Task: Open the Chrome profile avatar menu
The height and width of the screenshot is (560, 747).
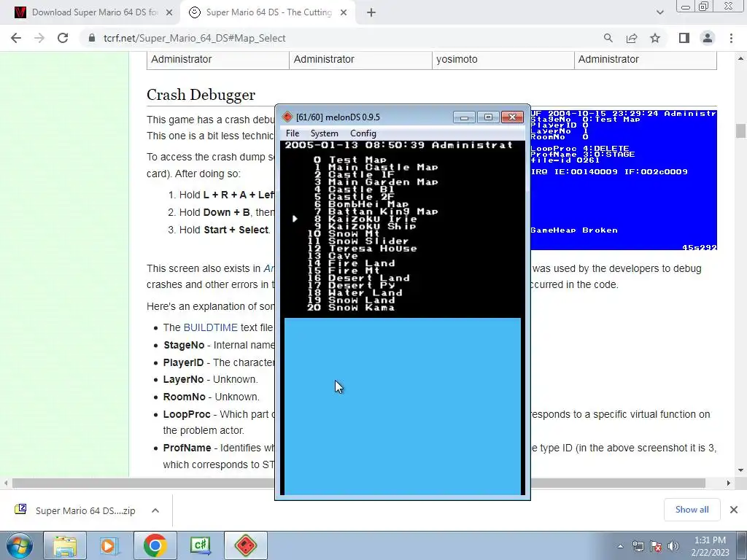Action: pos(708,38)
